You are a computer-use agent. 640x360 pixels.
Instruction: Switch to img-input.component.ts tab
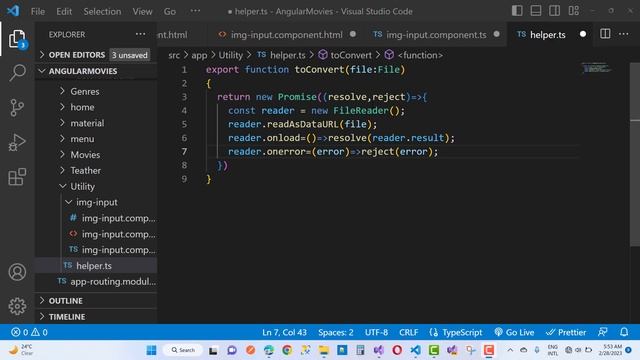click(436, 35)
